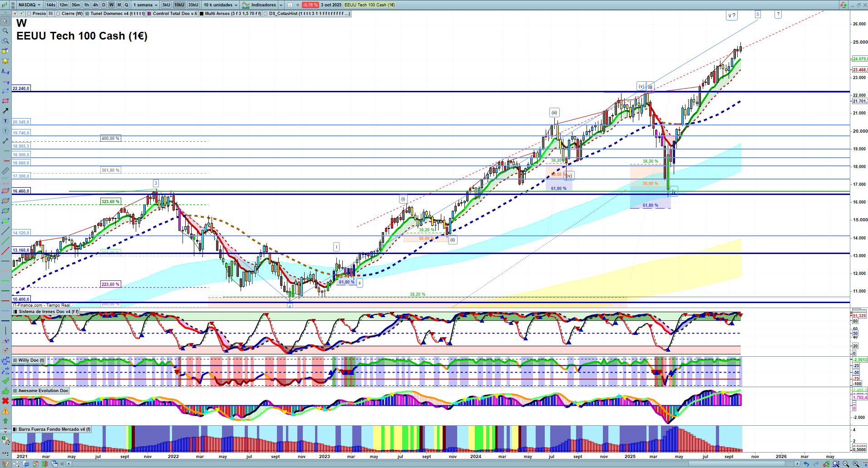Click the Multi Avisos black color swatch
Screen dimensions: 868x468
[202, 14]
